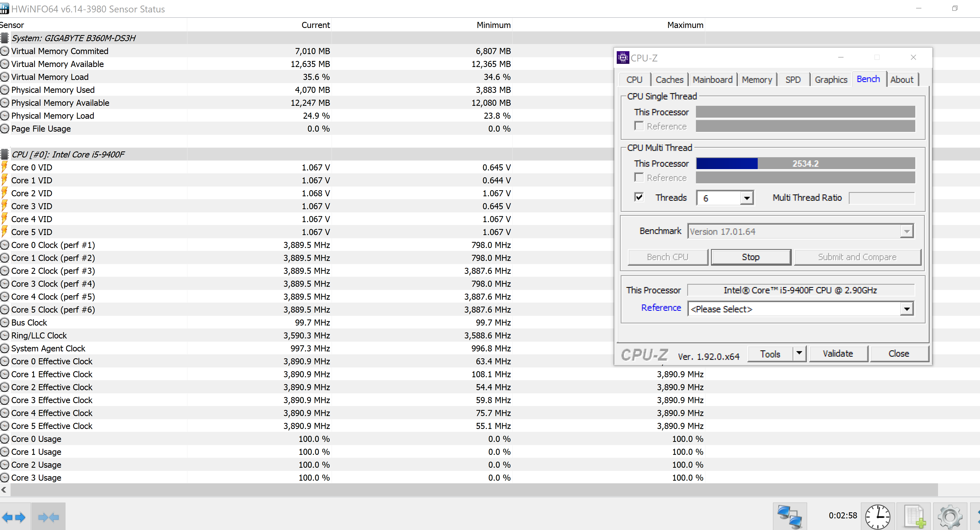Click the Virtual Memory Commited sensor icon
Image resolution: width=980 pixels, height=530 pixels.
pyautogui.click(x=4, y=51)
